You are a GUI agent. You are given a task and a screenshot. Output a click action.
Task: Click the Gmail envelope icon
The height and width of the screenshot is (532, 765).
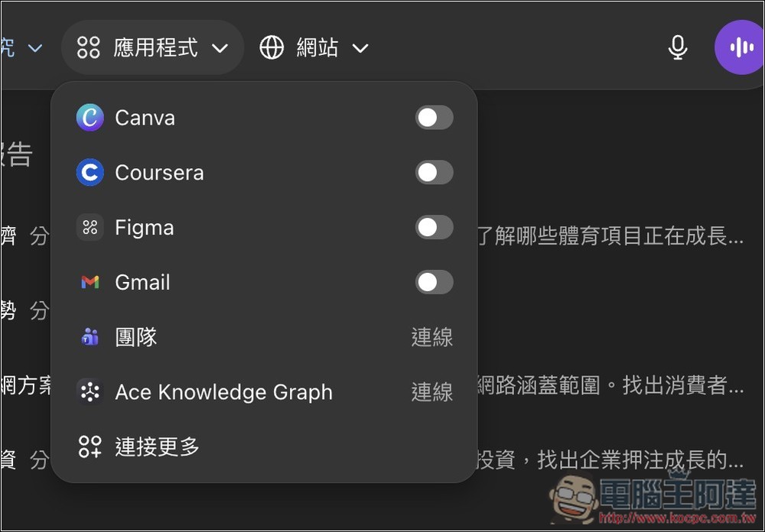pos(90,283)
